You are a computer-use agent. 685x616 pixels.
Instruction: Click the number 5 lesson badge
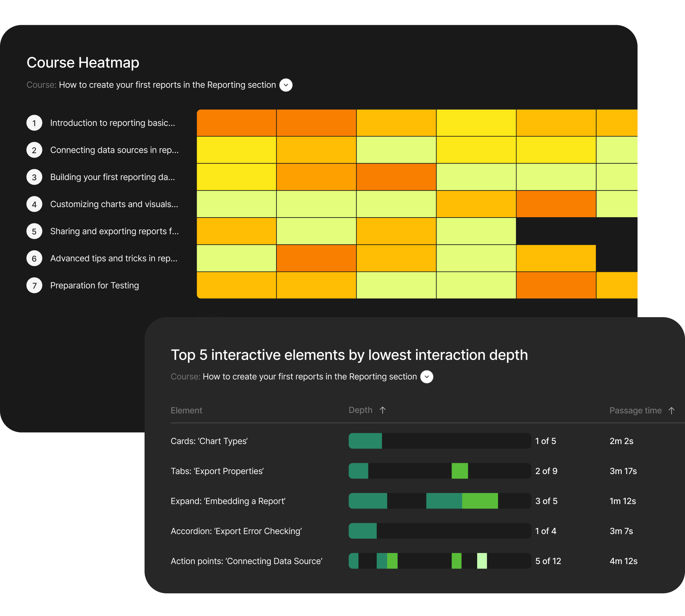[x=35, y=231]
